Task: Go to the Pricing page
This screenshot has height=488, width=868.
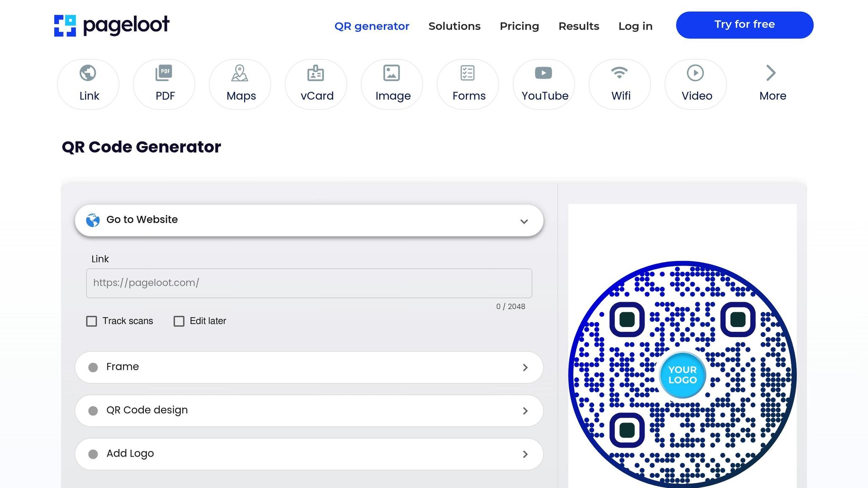Action: (519, 26)
